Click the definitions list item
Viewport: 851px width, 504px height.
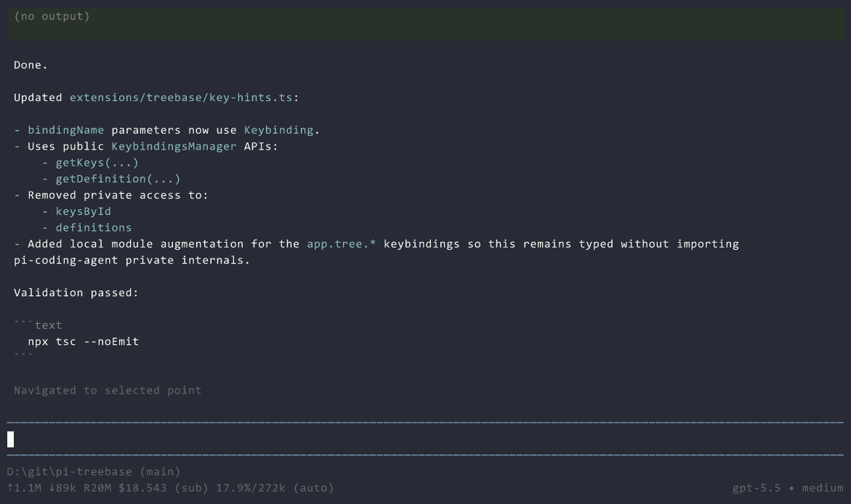click(93, 228)
